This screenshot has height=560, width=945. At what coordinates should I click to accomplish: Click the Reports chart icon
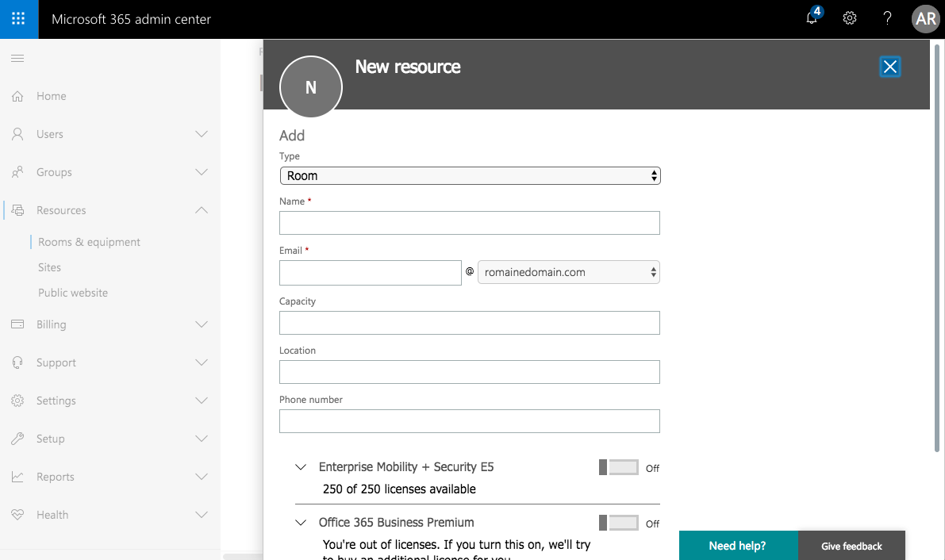point(17,477)
